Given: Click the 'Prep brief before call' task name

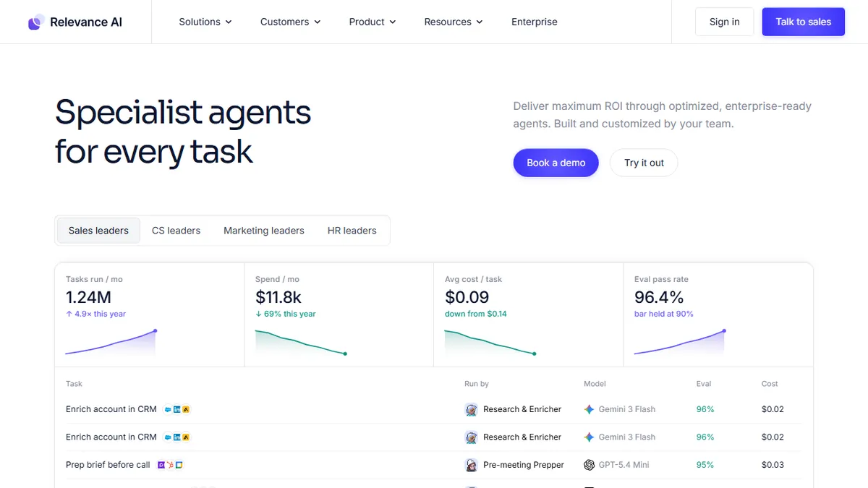Looking at the screenshot, I should 108,465.
